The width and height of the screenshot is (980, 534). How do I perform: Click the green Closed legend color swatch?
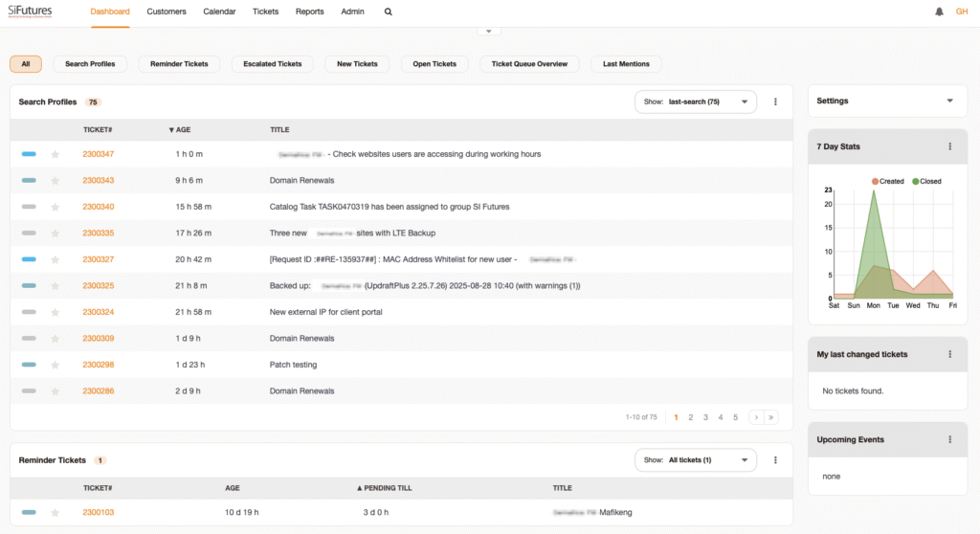[915, 181]
